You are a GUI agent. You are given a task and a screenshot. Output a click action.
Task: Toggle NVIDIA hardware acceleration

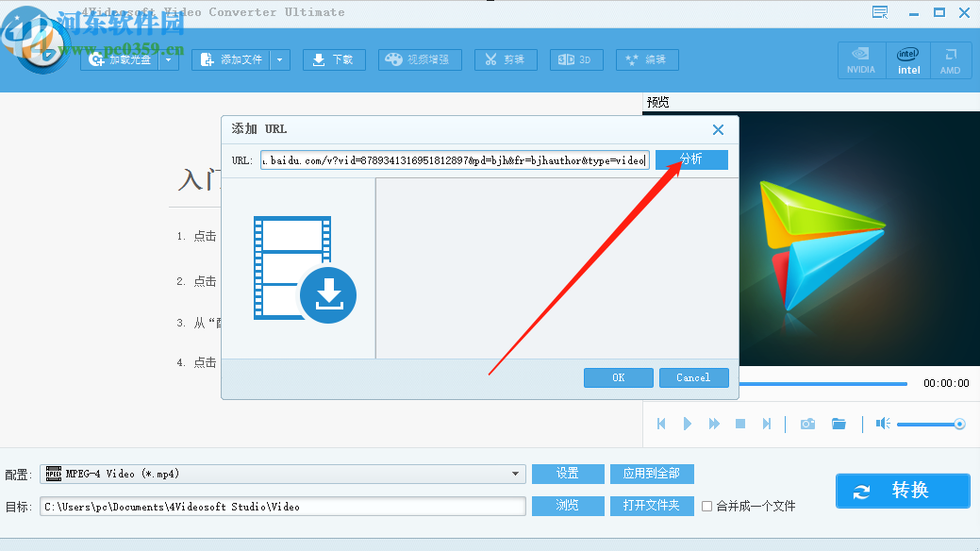861,60
